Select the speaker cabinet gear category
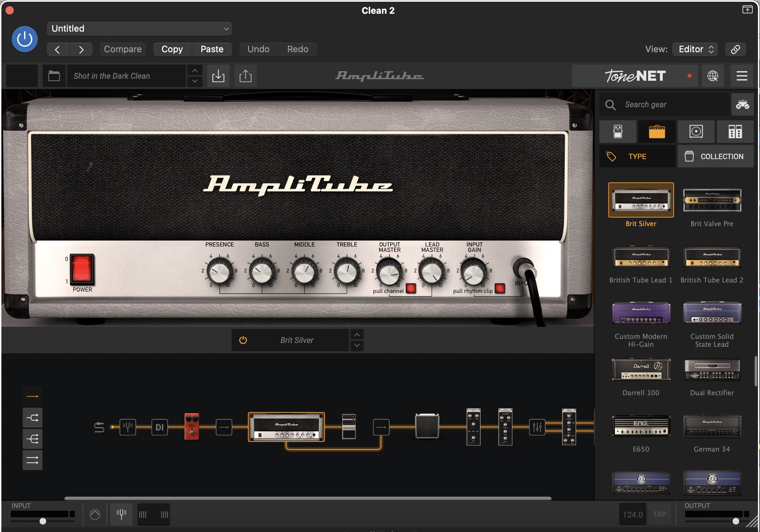The image size is (760, 532). (696, 132)
